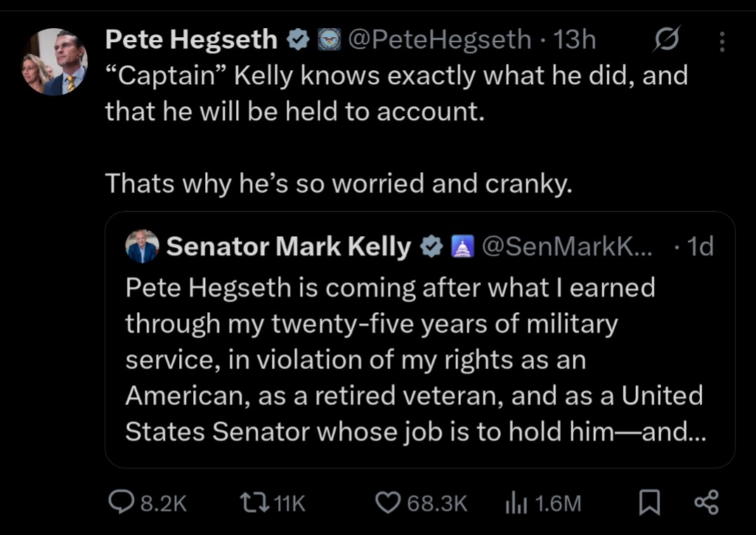756x535 pixels.
Task: Open the @PeteHegseth handle link
Action: tap(440, 40)
